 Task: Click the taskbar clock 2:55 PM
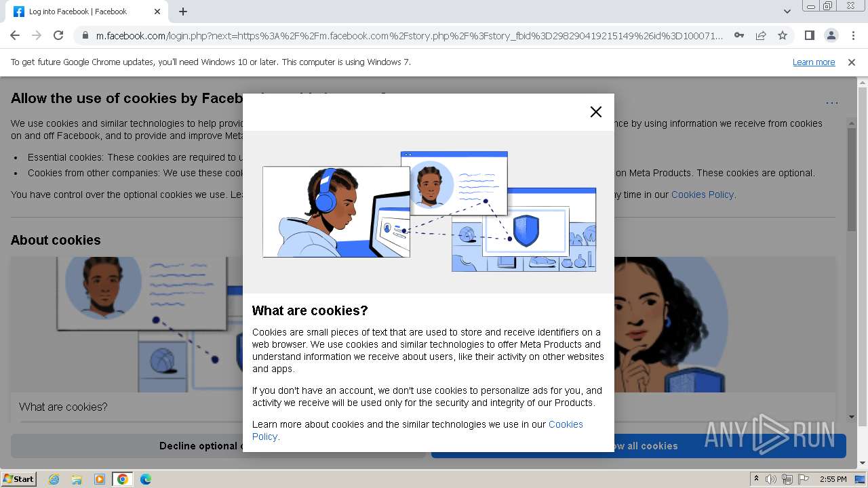[x=833, y=479]
